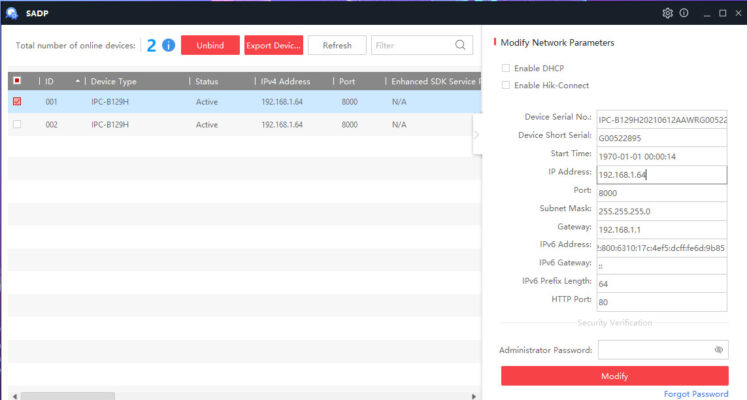Click the Device Short Serial field G00522895
Screen dimensions: 747x400
coord(662,138)
